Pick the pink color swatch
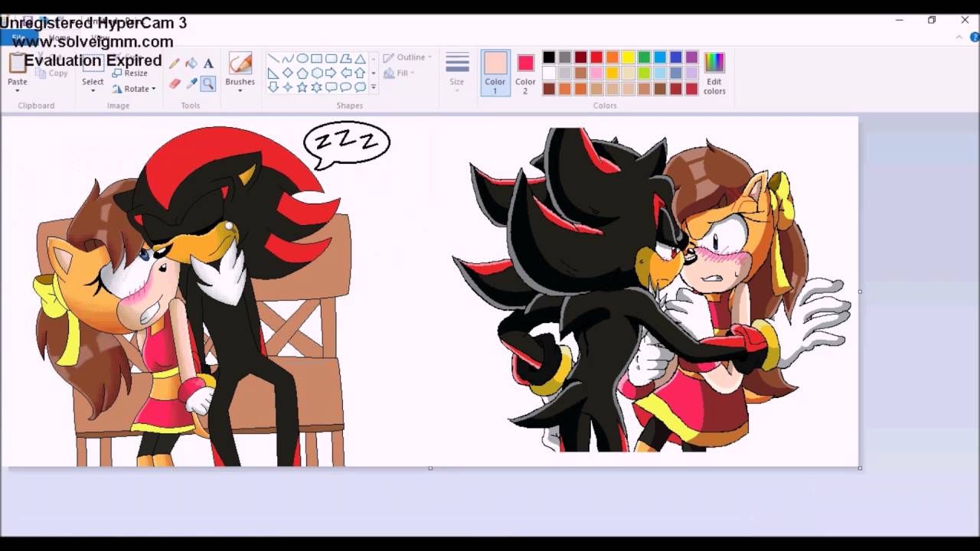Viewport: 980px width, 551px height. 596,73
